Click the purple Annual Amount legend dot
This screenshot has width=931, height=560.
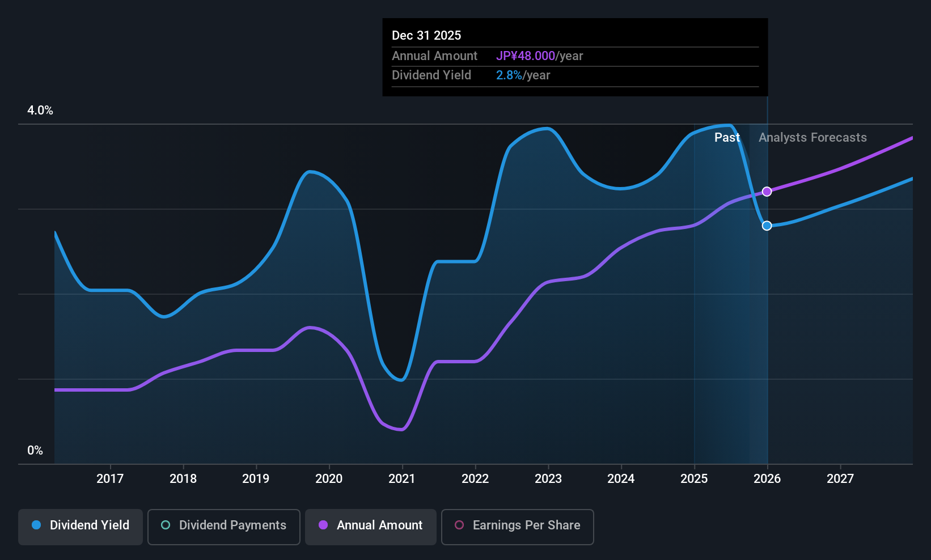click(323, 525)
